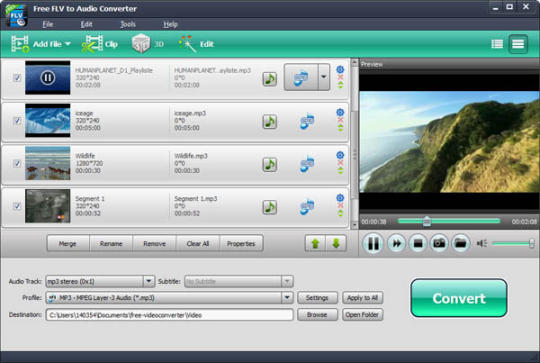Click the preview seek bar
The image size is (540, 363).
coord(448,221)
